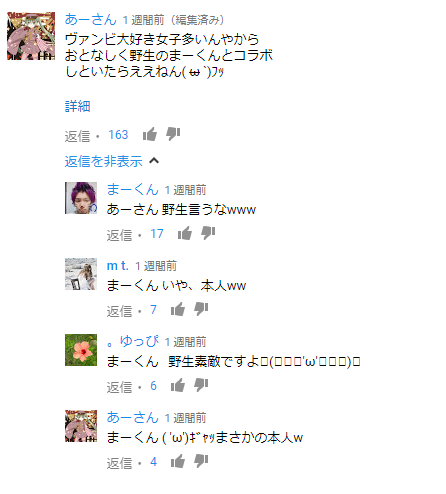Open まーくん's channel name link

point(132,190)
